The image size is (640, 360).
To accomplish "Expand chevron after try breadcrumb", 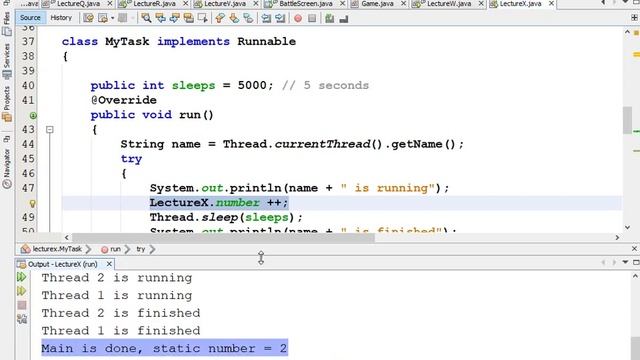I will click(152, 249).
